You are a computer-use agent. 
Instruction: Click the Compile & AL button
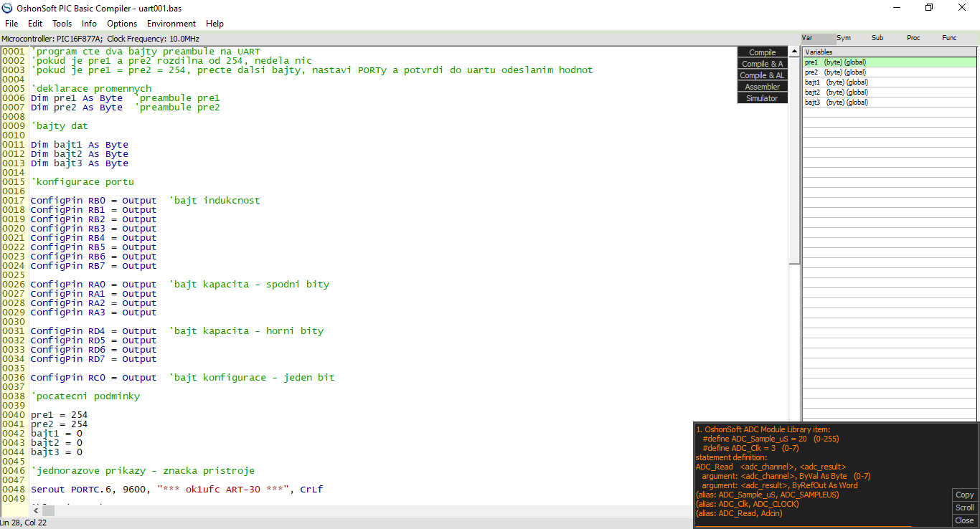coord(762,75)
